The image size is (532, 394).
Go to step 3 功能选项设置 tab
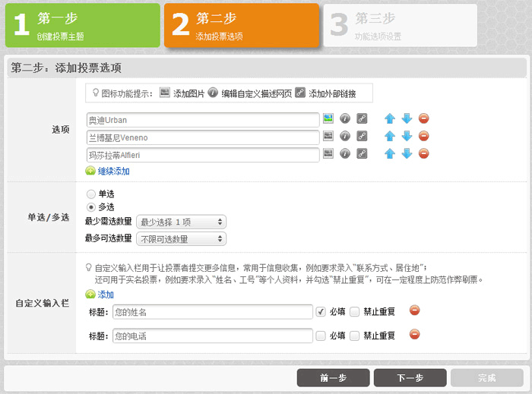coord(401,25)
